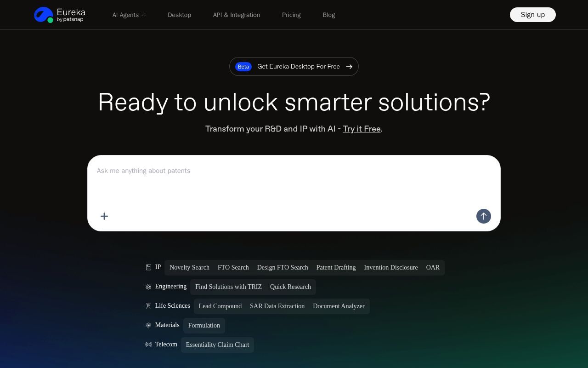Click the Life Sciences category label
This screenshot has height=368, width=588.
pos(172,305)
